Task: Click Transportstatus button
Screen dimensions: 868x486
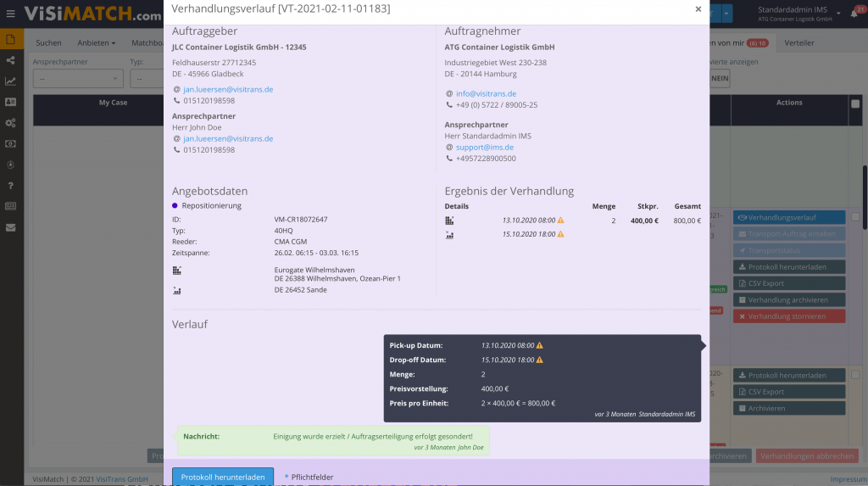Action: click(789, 250)
